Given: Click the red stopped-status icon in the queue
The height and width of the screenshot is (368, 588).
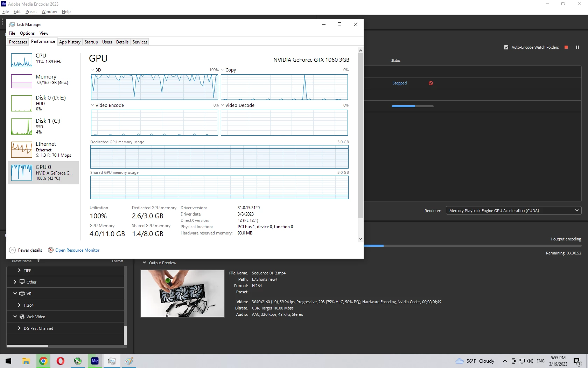Looking at the screenshot, I should click(x=431, y=83).
